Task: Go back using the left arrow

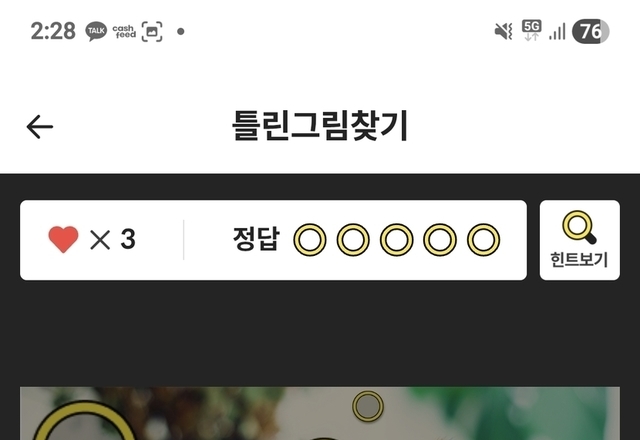Action: [40, 127]
